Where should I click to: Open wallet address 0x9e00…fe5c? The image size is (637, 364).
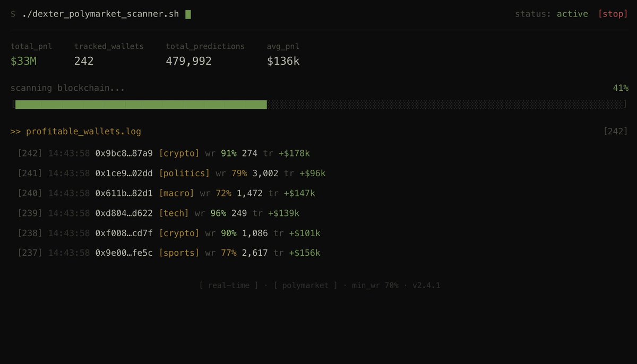[124, 253]
